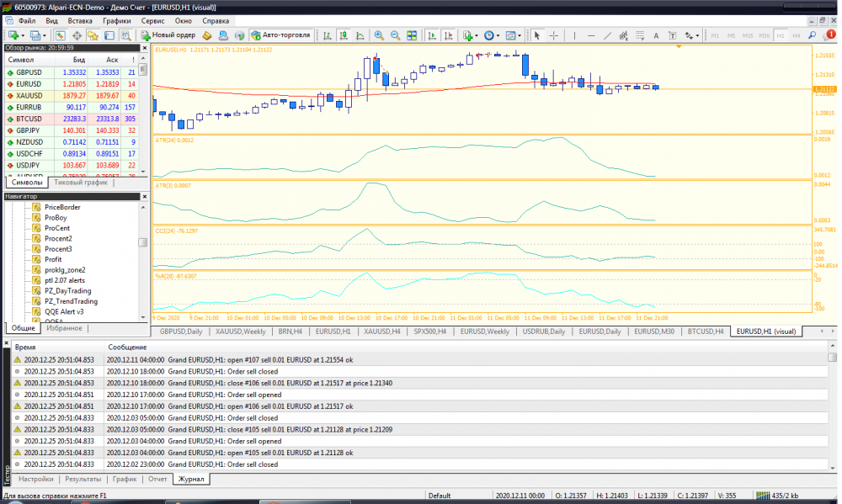Open the Сервис menu
The height and width of the screenshot is (504, 842).
coord(152,19)
